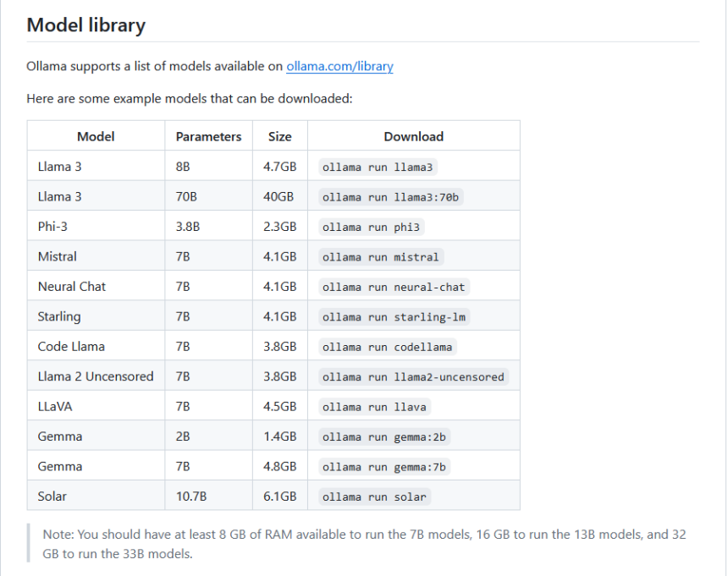Image resolution: width=728 pixels, height=576 pixels.
Task: Click the 'ollama run neural-chat' command
Action: 394,287
